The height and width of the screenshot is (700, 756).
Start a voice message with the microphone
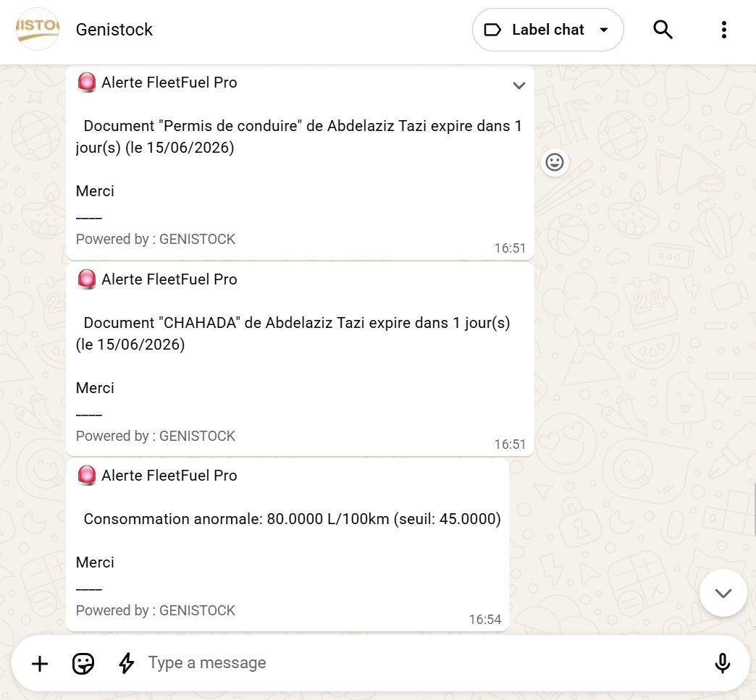(722, 663)
